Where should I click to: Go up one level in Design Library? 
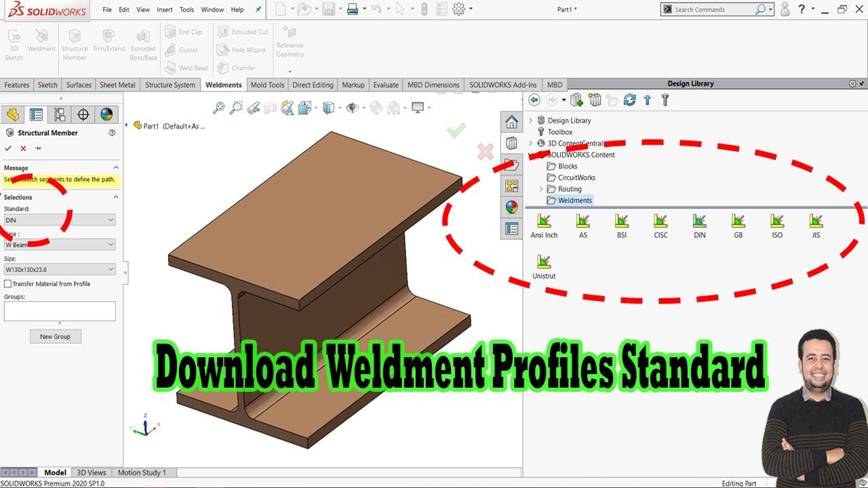[x=647, y=100]
